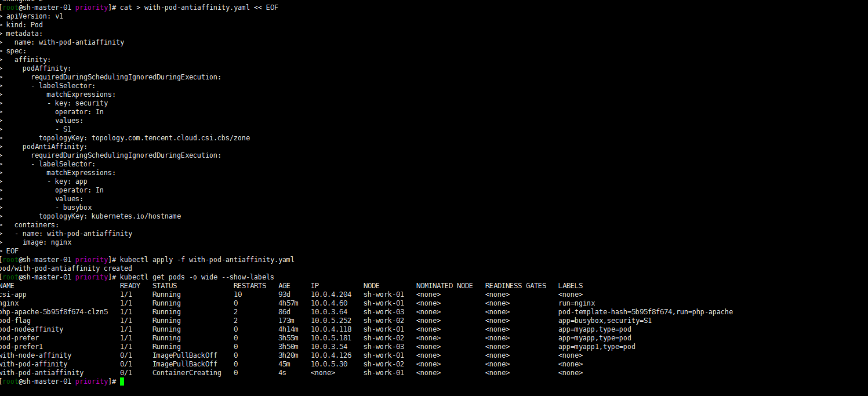Image resolution: width=868 pixels, height=396 pixels.
Task: Click the standalone 'EOF' terminator line
Action: pos(12,251)
